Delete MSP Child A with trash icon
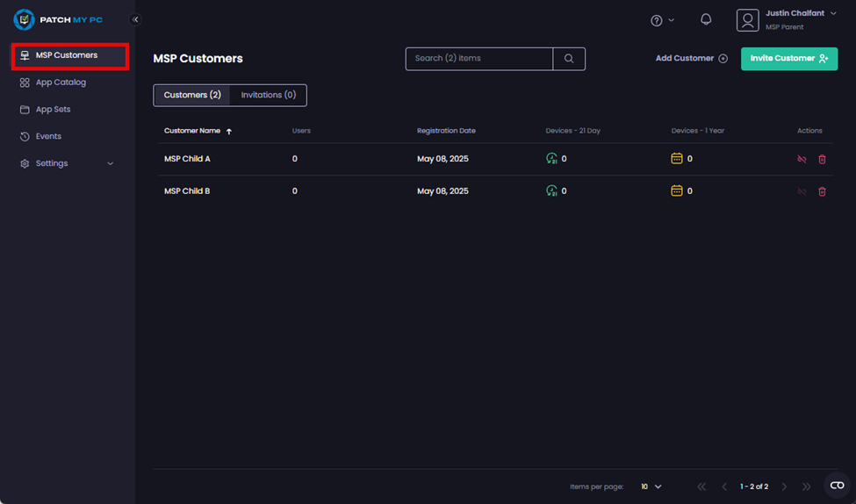The image size is (856, 504). (822, 159)
